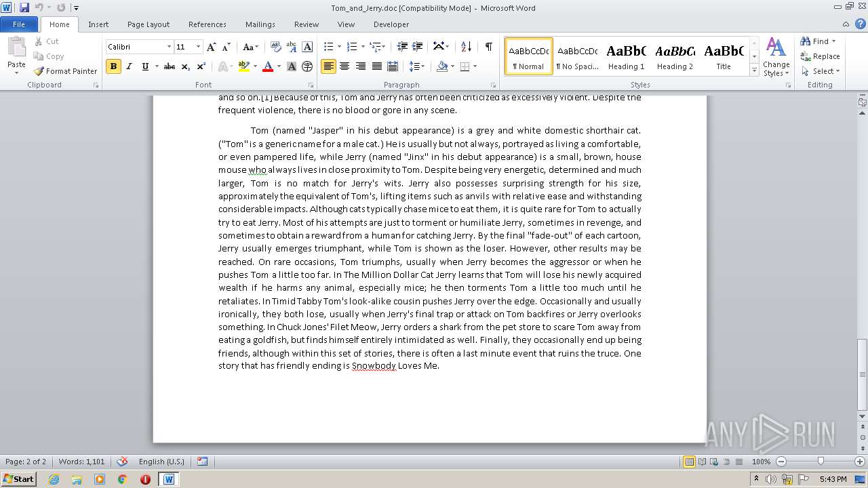The height and width of the screenshot is (488, 868).
Task: Click the Copy command
Action: pos(49,56)
